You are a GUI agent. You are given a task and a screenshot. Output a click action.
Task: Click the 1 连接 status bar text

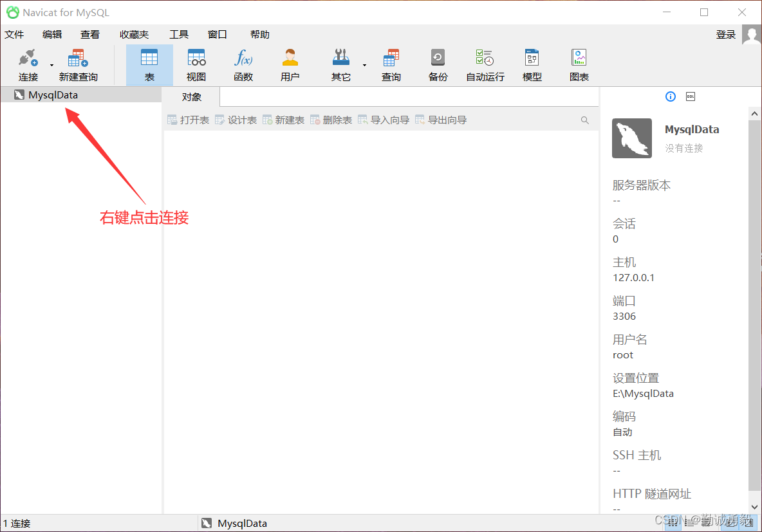click(x=17, y=523)
